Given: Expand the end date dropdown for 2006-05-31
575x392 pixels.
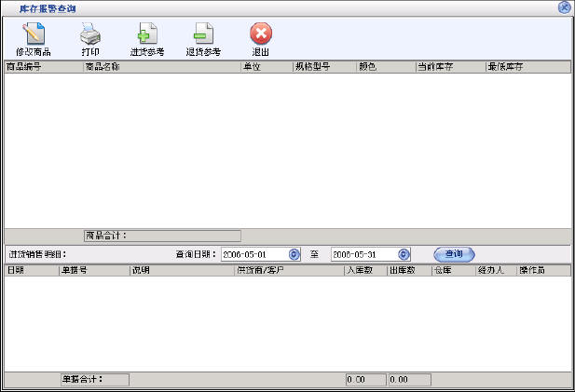Looking at the screenshot, I should (404, 254).
